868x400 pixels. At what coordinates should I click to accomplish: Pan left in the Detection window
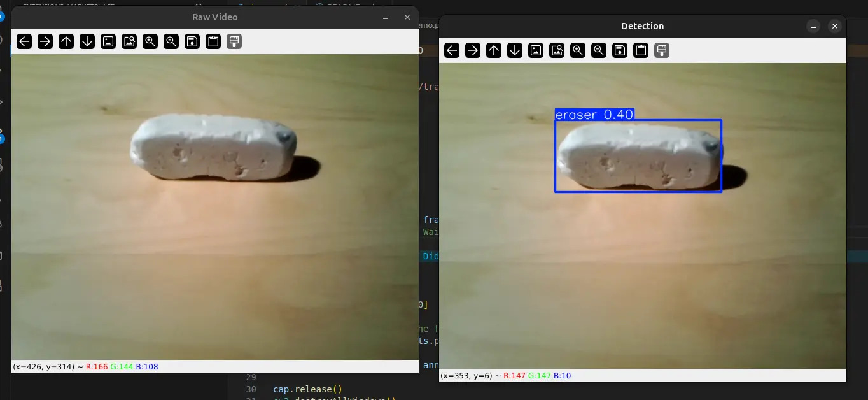(452, 50)
